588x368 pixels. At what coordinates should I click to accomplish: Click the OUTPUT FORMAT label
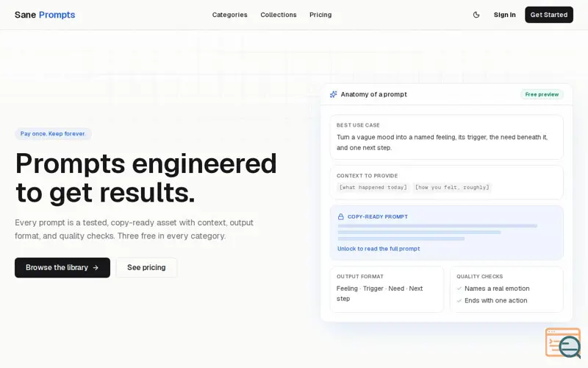[359, 277]
